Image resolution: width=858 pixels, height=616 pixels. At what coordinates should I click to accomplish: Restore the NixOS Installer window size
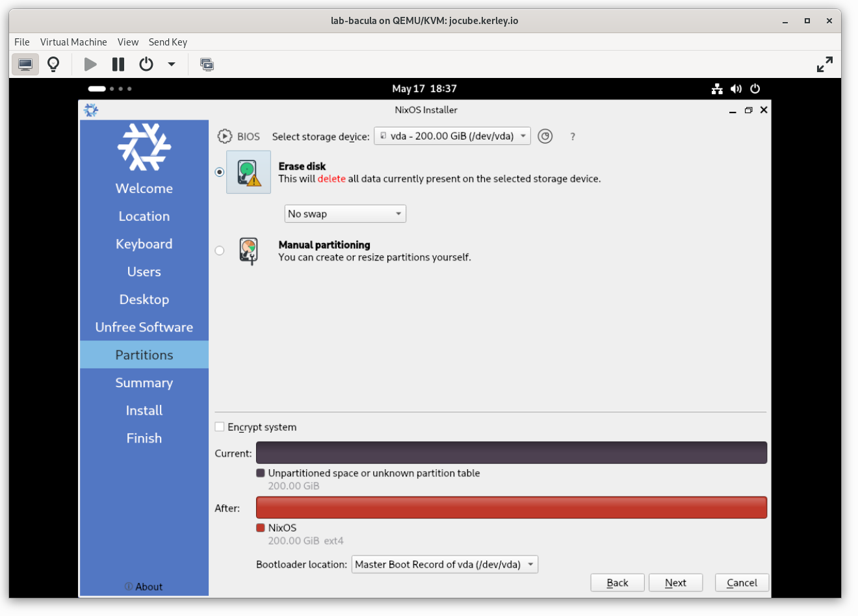748,110
